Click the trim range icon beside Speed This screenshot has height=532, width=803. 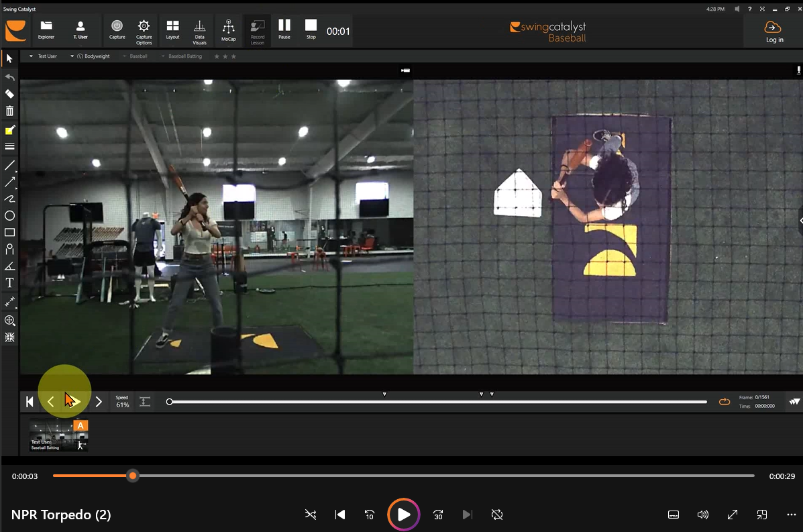[x=145, y=402]
